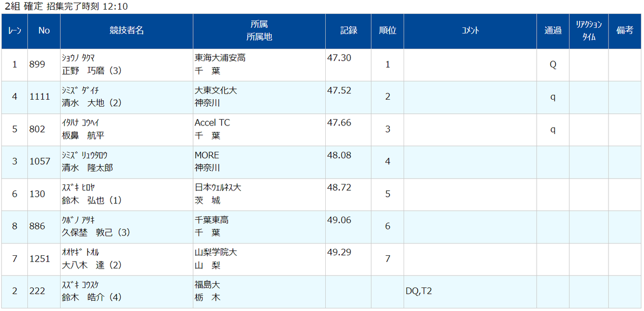Click kana reading ｵｵﾔｷﾞ ﾄｵﾙ
The image size is (644, 311).
(x=80, y=253)
